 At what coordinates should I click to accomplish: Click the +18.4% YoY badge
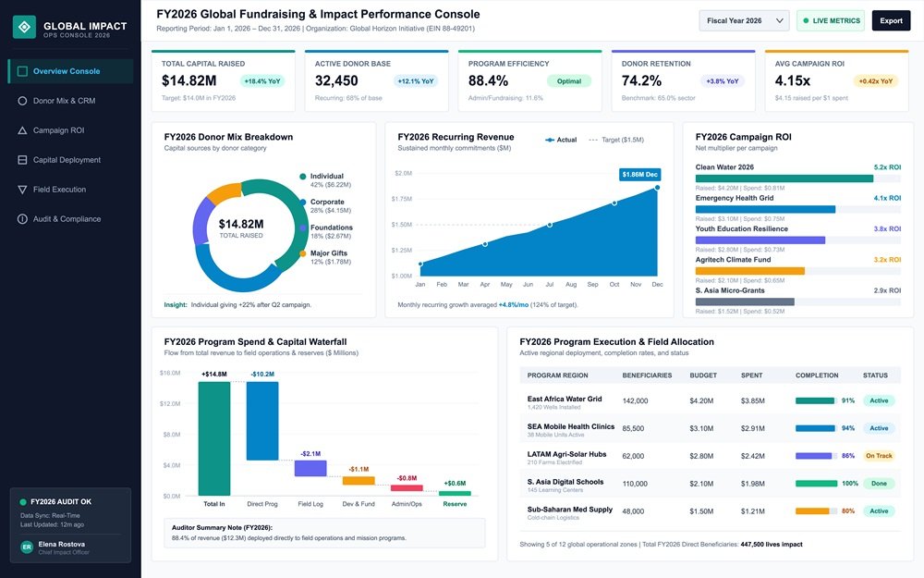click(262, 81)
